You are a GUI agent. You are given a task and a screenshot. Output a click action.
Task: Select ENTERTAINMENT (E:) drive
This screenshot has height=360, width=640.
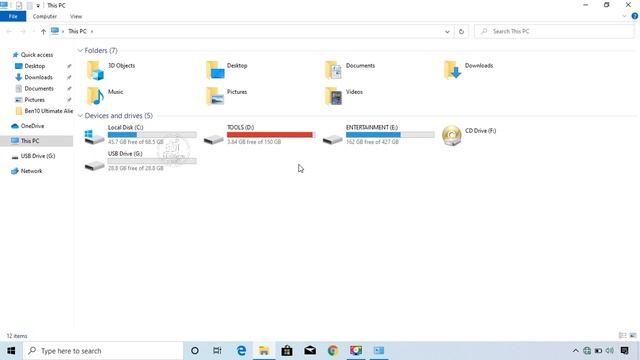(x=378, y=135)
